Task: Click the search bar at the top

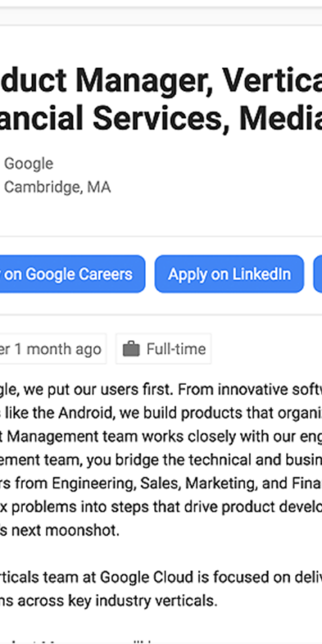Action: click(x=161, y=16)
